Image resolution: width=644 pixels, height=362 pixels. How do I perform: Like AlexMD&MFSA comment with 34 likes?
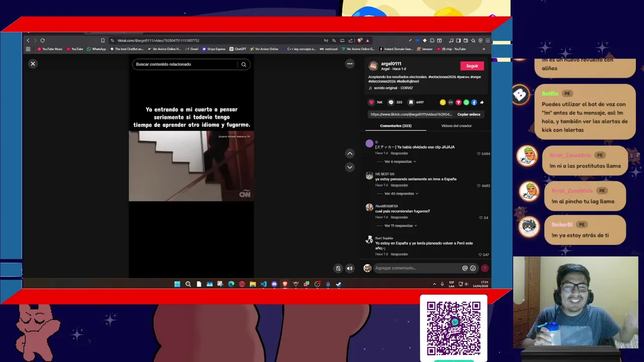[x=481, y=218]
